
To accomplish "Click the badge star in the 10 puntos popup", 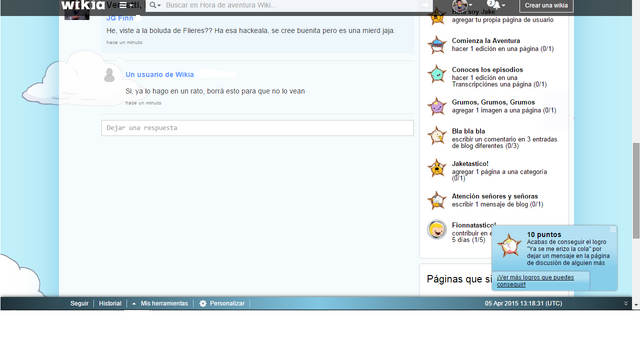I will (509, 245).
